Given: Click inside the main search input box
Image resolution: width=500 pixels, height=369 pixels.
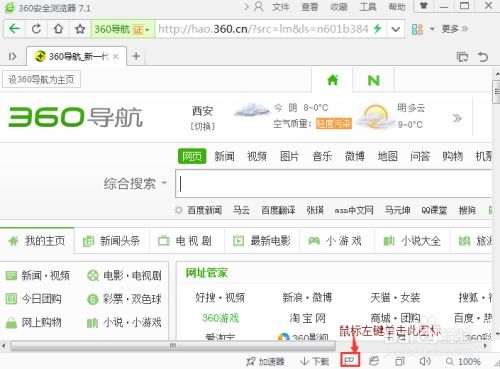Looking at the screenshot, I should tap(334, 184).
